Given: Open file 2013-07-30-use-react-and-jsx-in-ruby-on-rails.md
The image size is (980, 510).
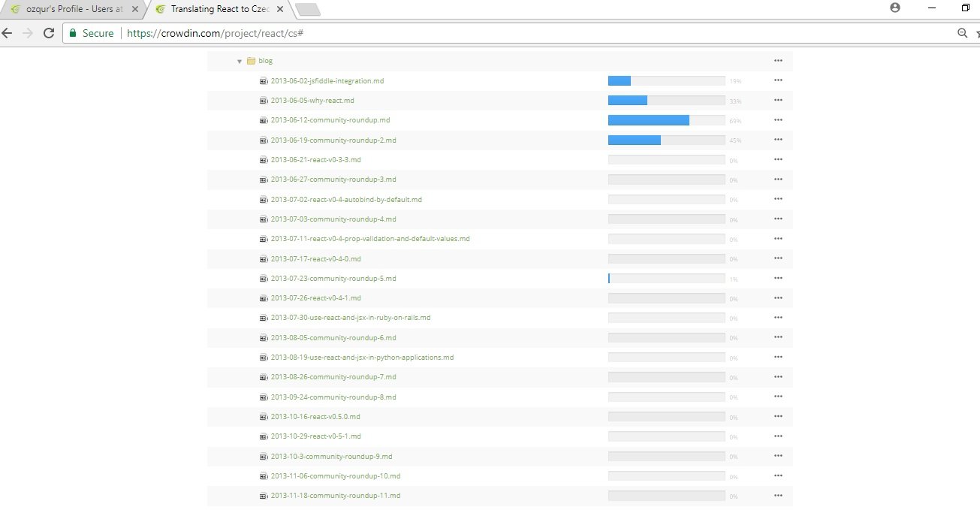Looking at the screenshot, I should point(351,318).
